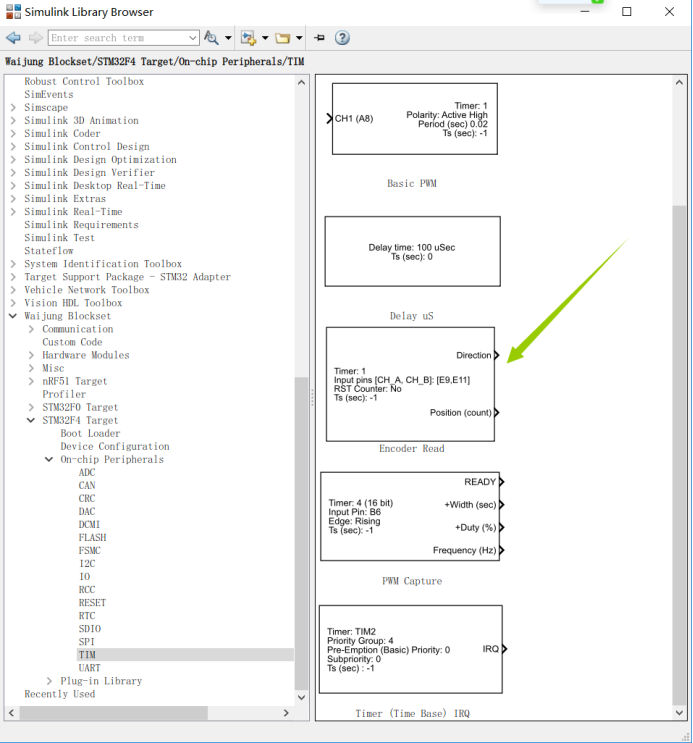Expand the Hardware Modules subnode

pyautogui.click(x=31, y=355)
